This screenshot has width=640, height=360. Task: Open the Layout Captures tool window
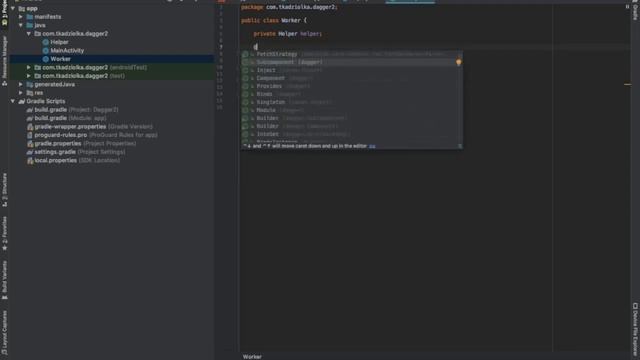pos(4,332)
